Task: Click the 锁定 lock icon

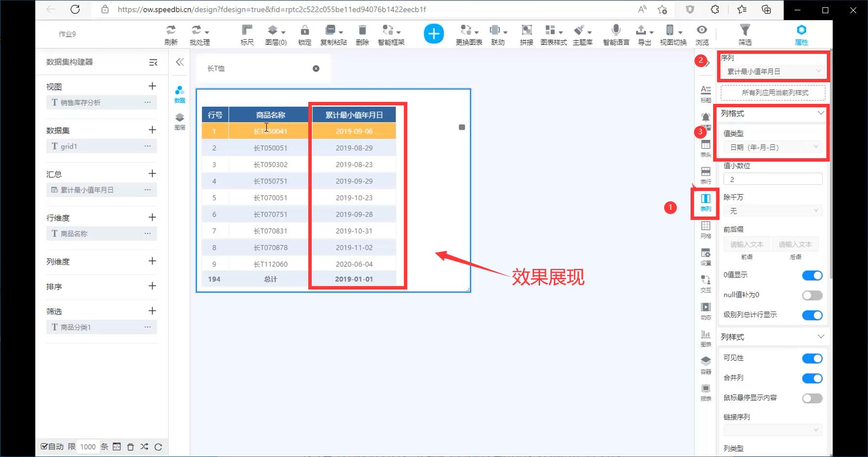Action: [x=304, y=30]
